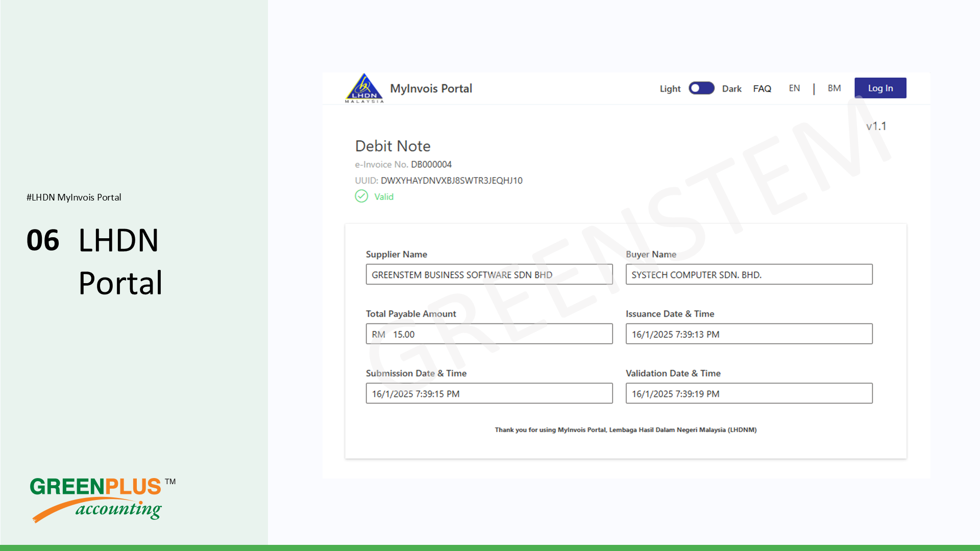Click the LHDN Malaysia logo
This screenshot has width=980, height=551.
[x=364, y=88]
